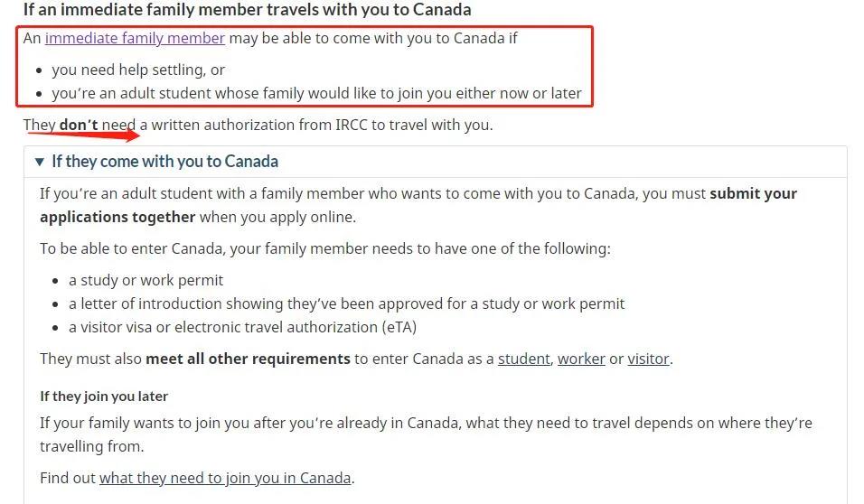
Task: Click the 'If they join you later' subheading
Action: coord(104,396)
